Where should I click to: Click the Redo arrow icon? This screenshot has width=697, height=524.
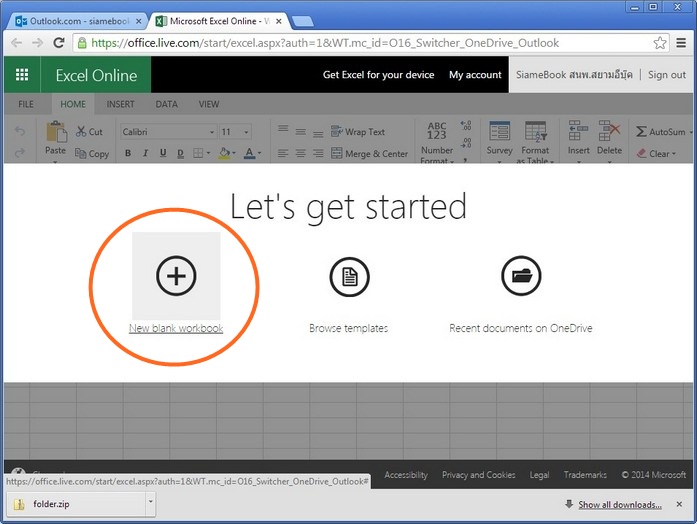point(20,153)
